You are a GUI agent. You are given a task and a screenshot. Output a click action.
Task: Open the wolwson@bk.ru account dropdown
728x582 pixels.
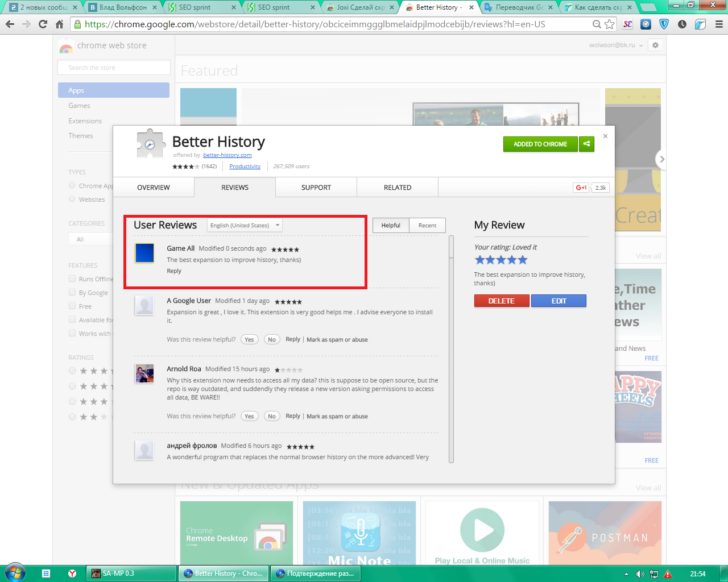616,45
